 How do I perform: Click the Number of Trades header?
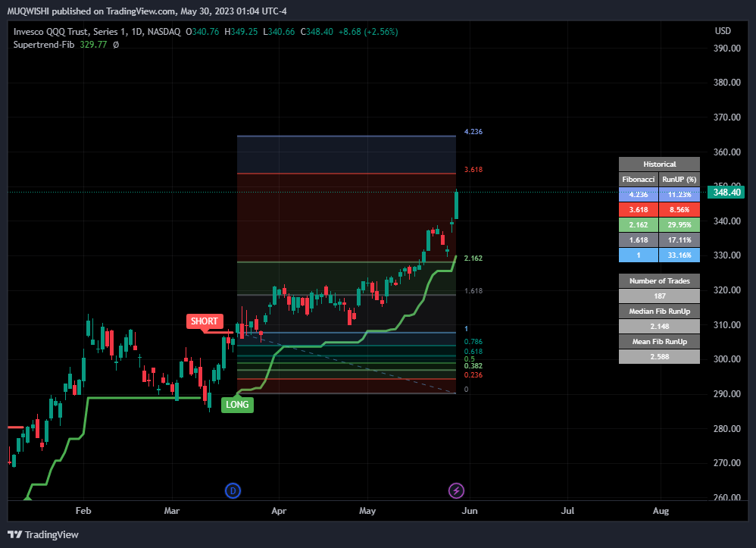click(x=659, y=280)
